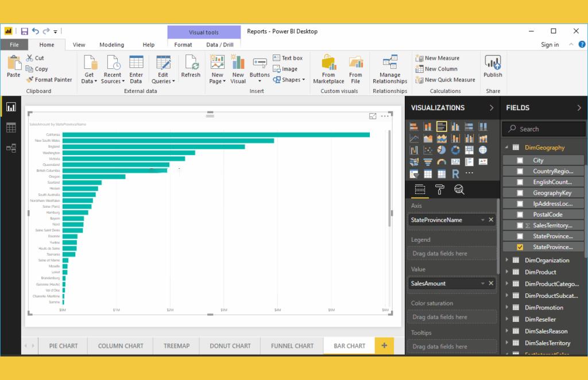Select the treemap visualization icon
This screenshot has width=588, height=380.
[x=469, y=150]
